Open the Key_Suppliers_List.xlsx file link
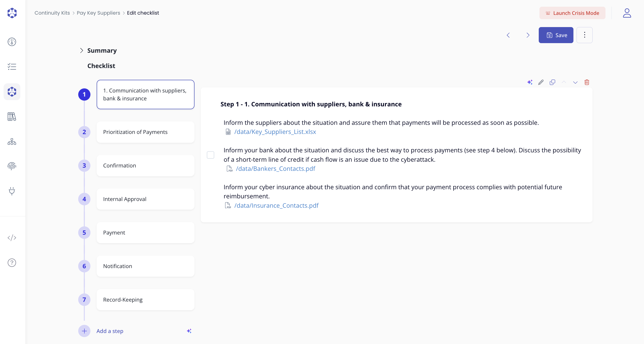Screen dimensions: 644x344 pos(275,132)
